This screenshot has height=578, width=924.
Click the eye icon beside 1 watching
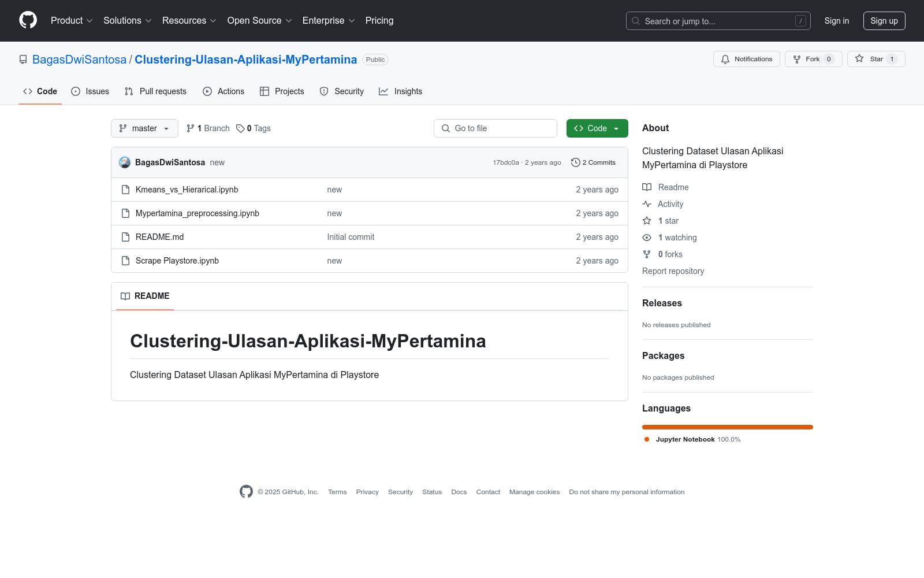coord(647,238)
